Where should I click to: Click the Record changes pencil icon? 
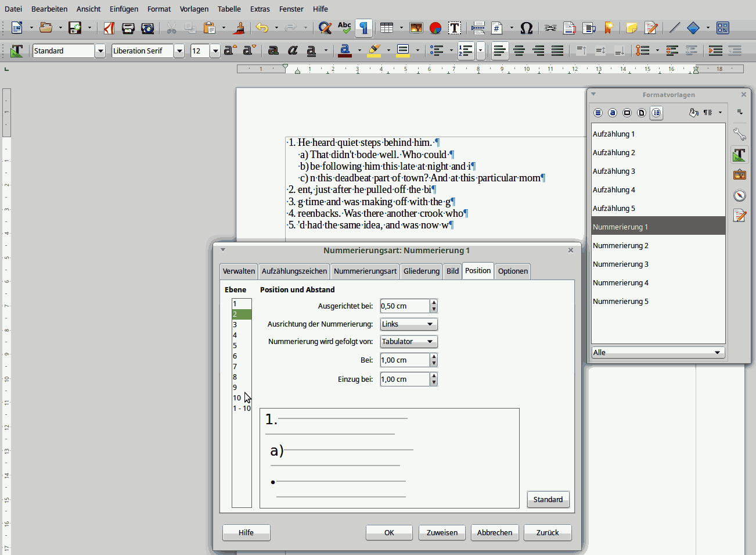click(x=651, y=28)
